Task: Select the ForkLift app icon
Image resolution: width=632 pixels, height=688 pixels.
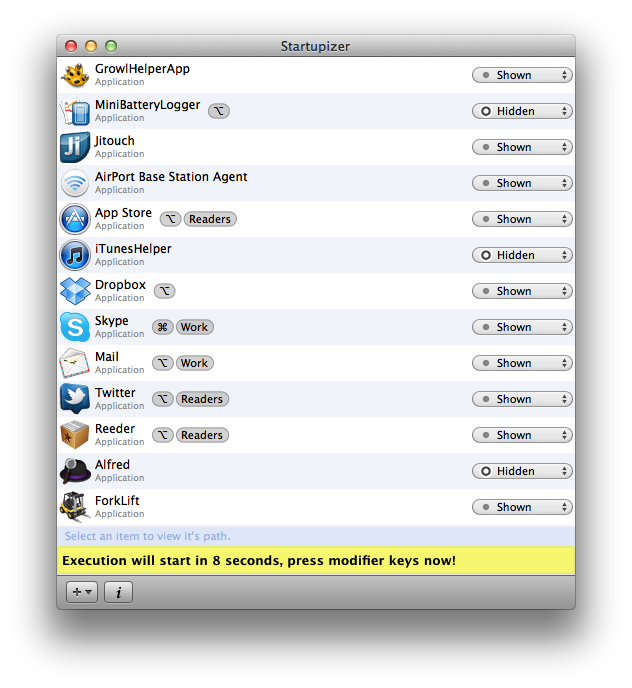Action: pos(75,507)
